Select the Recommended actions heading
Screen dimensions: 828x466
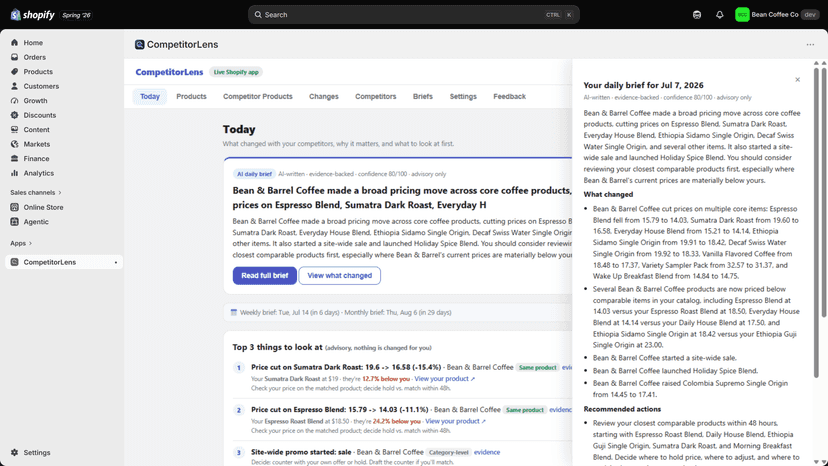pos(622,409)
